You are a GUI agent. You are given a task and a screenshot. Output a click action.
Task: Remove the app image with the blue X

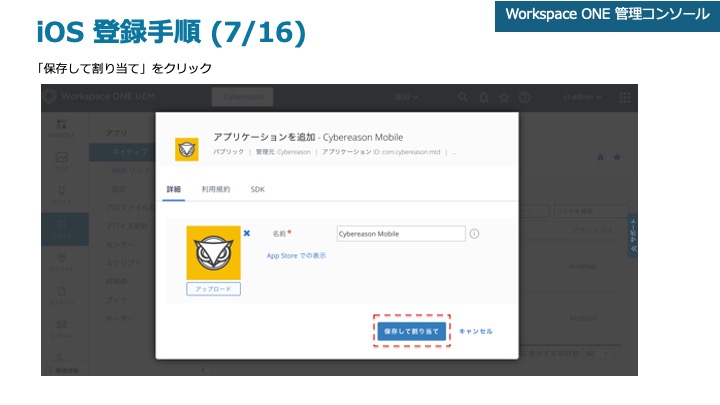247,233
